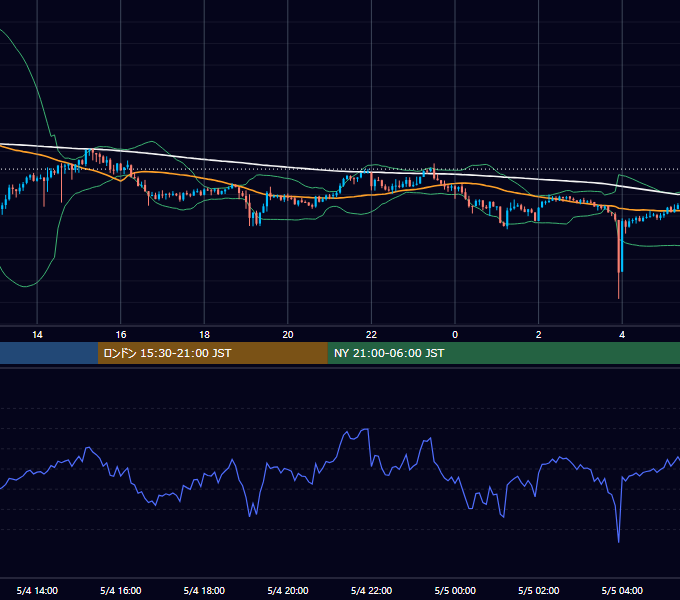Click the '5/5 04:00' label on indicator axis
The width and height of the screenshot is (680, 600).
[622, 590]
